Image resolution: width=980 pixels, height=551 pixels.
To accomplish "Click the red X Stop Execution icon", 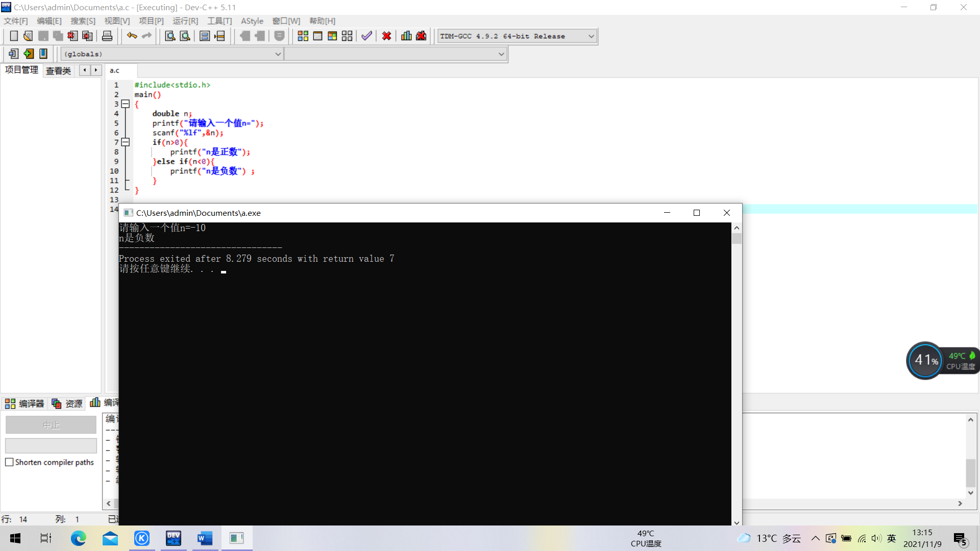I will click(x=386, y=36).
